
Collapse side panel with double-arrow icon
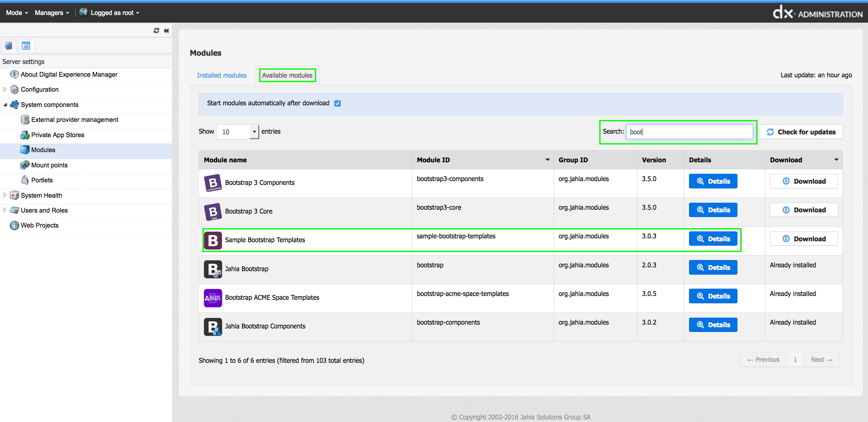click(166, 31)
